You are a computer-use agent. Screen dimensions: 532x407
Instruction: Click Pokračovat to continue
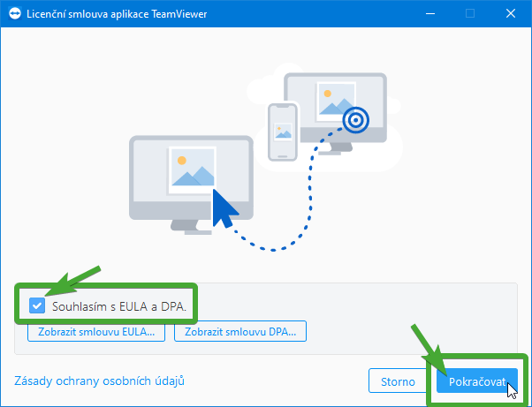point(477,381)
